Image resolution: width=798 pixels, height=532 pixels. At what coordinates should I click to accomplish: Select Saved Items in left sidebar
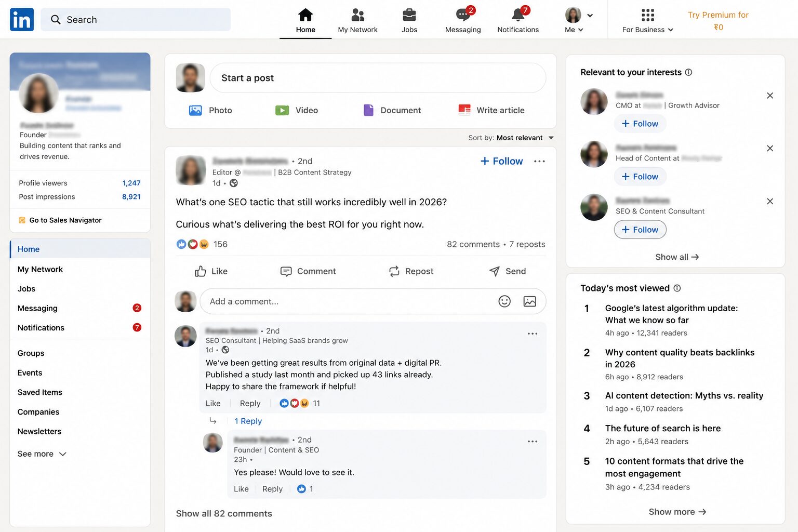pyautogui.click(x=40, y=392)
